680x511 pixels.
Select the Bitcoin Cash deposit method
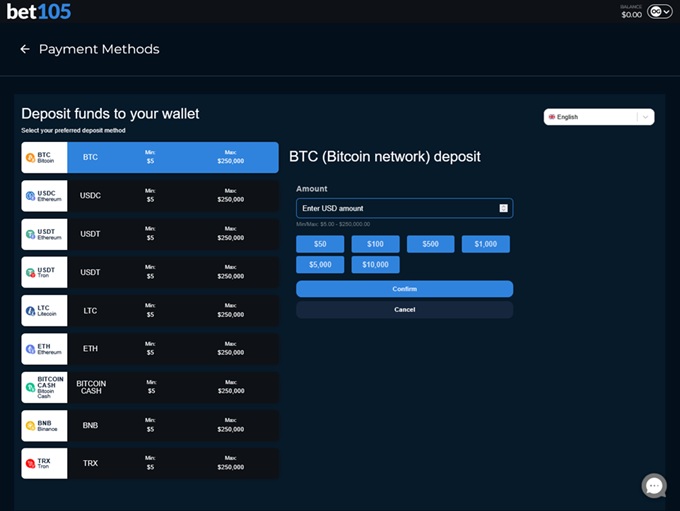point(150,387)
